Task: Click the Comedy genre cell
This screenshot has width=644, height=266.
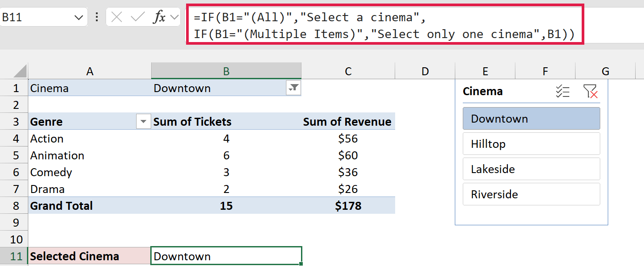Action: [x=90, y=172]
